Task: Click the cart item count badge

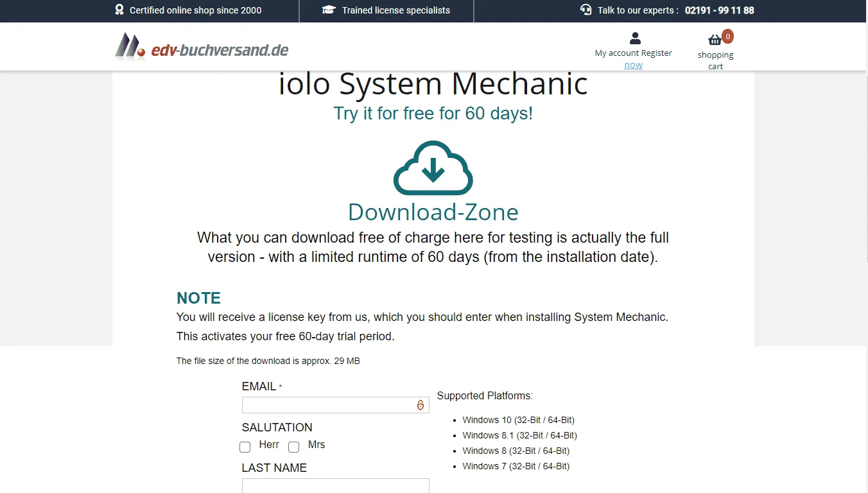Action: 727,37
